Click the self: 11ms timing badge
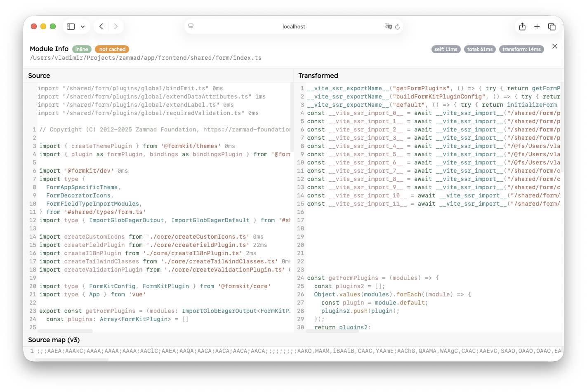This screenshot has height=392, width=587. pyautogui.click(x=446, y=49)
